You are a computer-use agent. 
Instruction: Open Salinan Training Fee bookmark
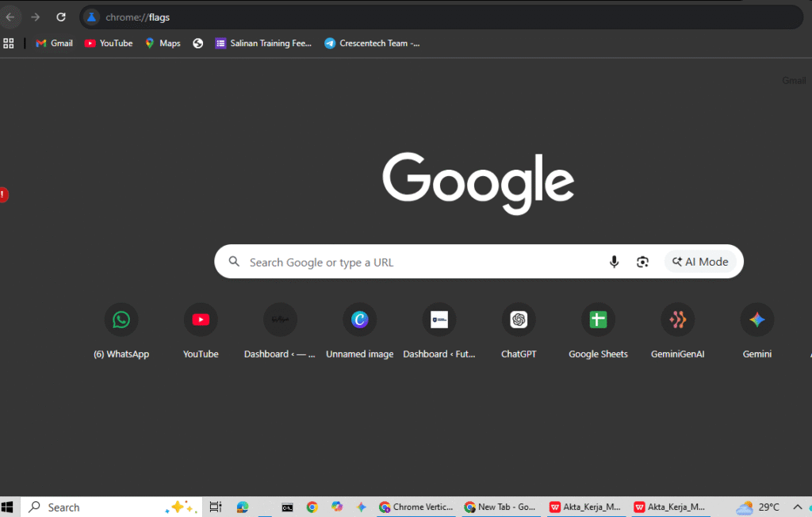[263, 44]
